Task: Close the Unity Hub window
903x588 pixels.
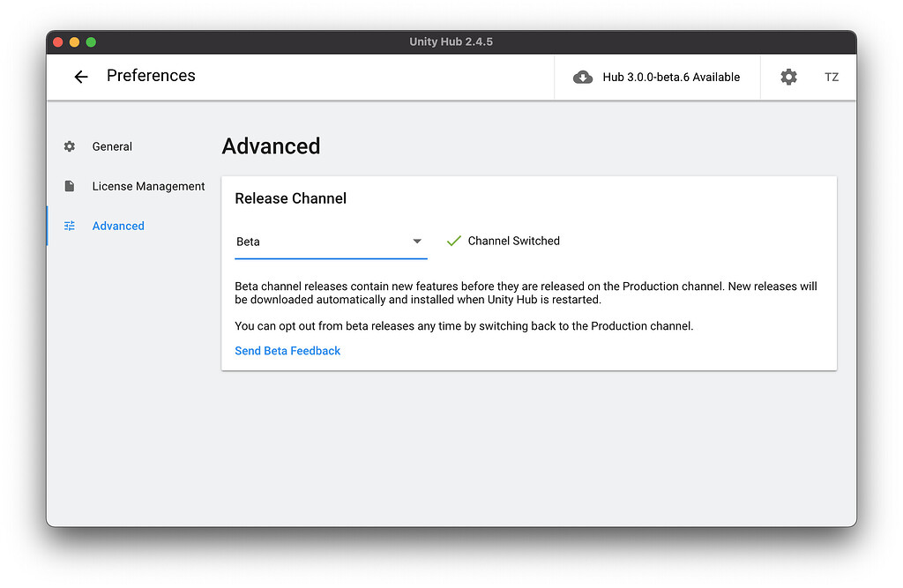Action: tap(58, 42)
